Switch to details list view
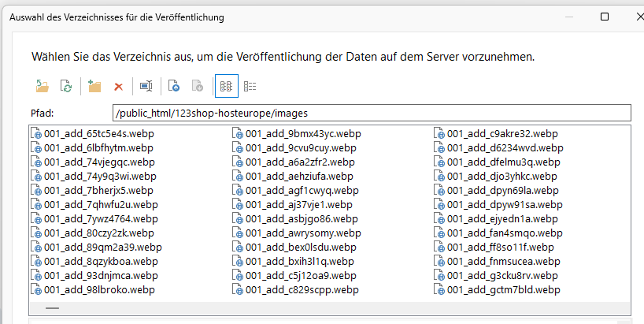This screenshot has width=644, height=324. pos(250,86)
